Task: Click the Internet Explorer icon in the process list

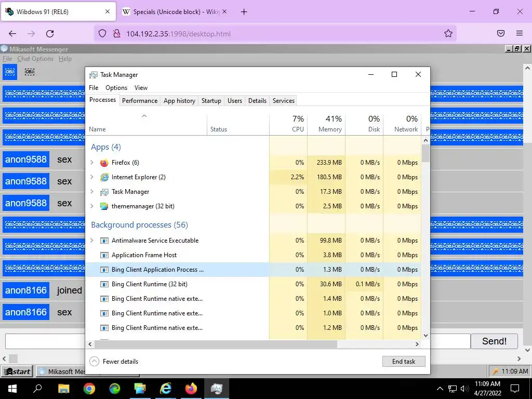Action: tap(104, 177)
